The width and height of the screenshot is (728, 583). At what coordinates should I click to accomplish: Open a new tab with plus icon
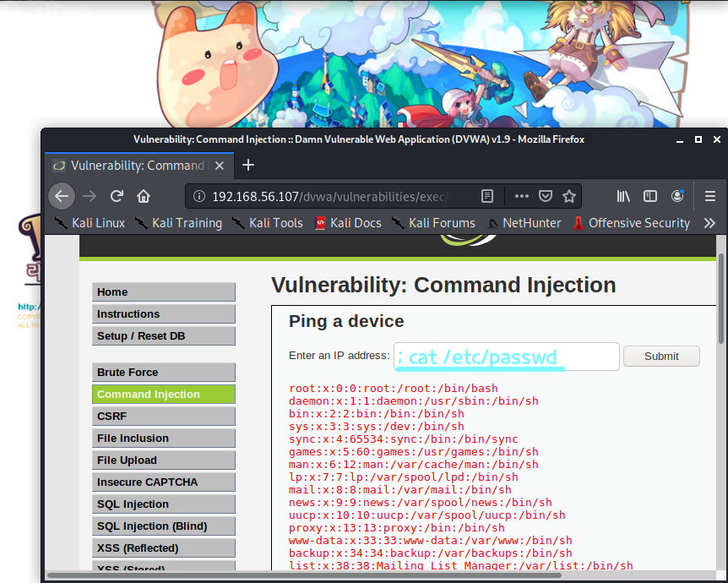point(248,165)
